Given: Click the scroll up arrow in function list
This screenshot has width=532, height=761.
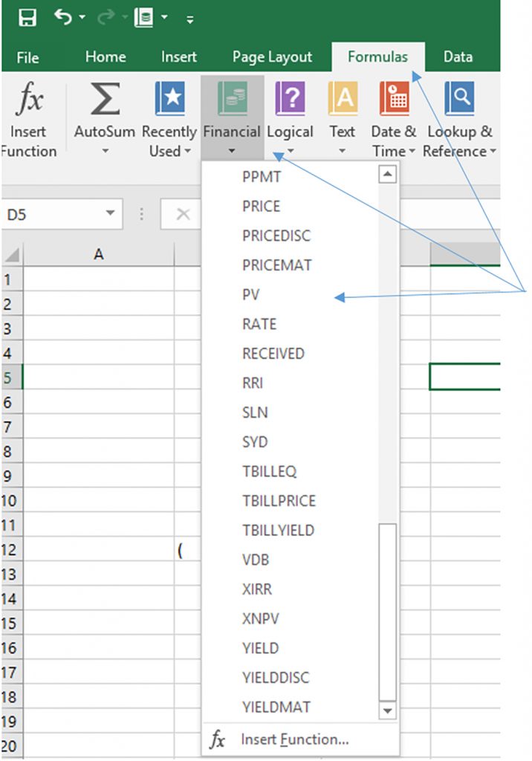Looking at the screenshot, I should [388, 175].
